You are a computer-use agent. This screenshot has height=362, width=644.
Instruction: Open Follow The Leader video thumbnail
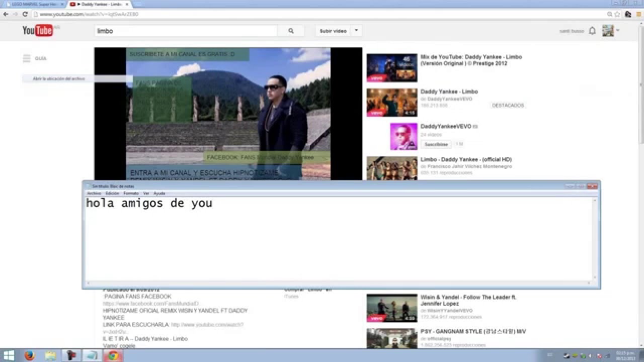[x=392, y=308]
